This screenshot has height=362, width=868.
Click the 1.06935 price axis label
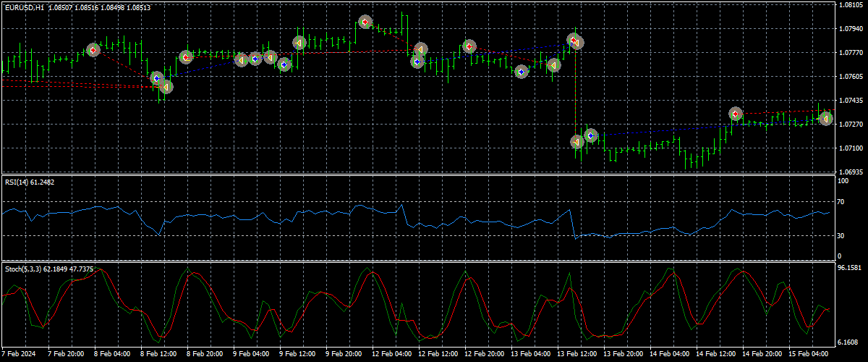pos(851,172)
